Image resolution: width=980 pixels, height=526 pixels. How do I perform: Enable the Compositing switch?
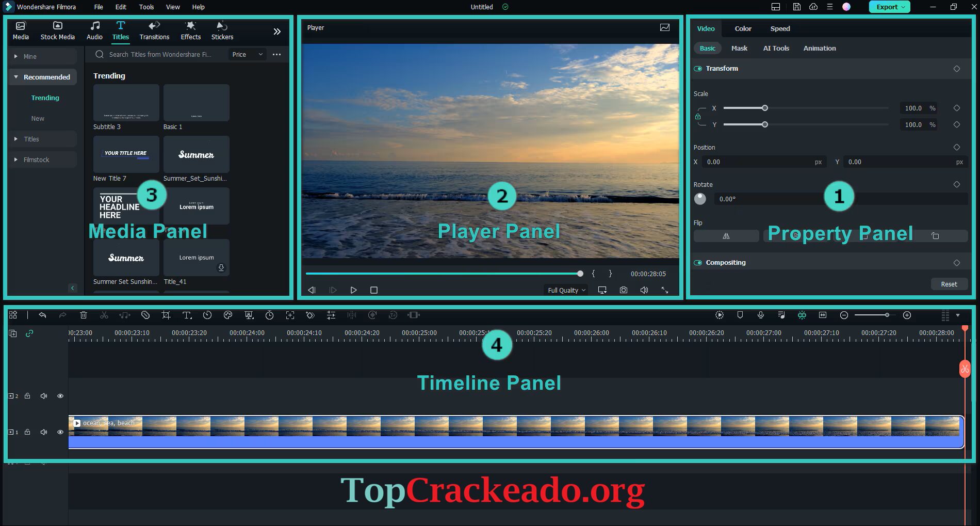point(698,262)
